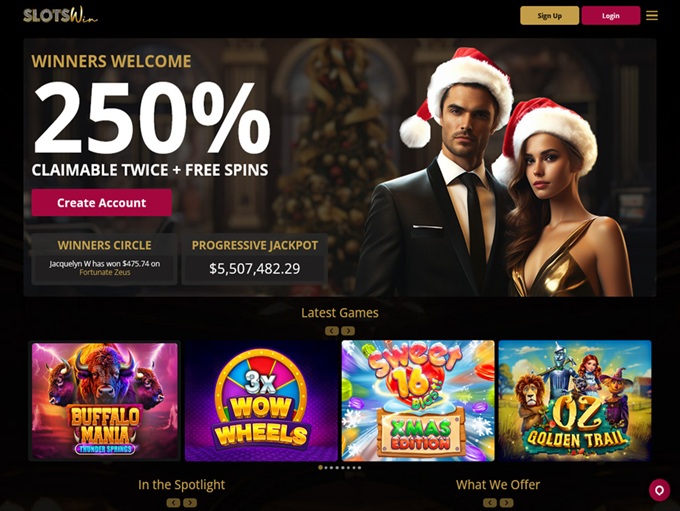Click next arrow under What We Offer
Image resolution: width=680 pixels, height=511 pixels.
point(506,503)
